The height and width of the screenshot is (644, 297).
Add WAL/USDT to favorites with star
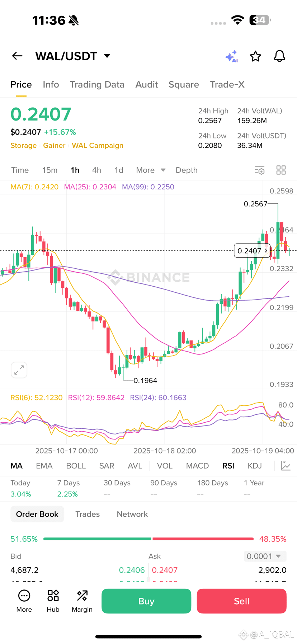coord(255,56)
